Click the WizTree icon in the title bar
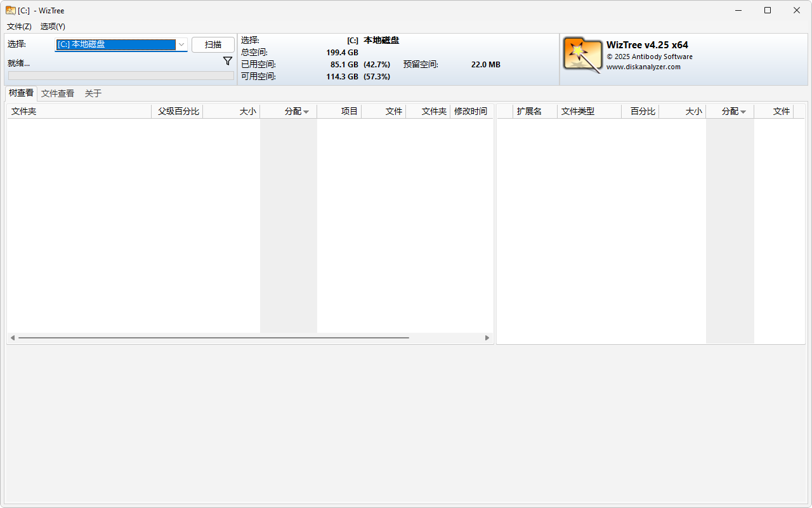Image resolution: width=812 pixels, height=508 pixels. 9,10
